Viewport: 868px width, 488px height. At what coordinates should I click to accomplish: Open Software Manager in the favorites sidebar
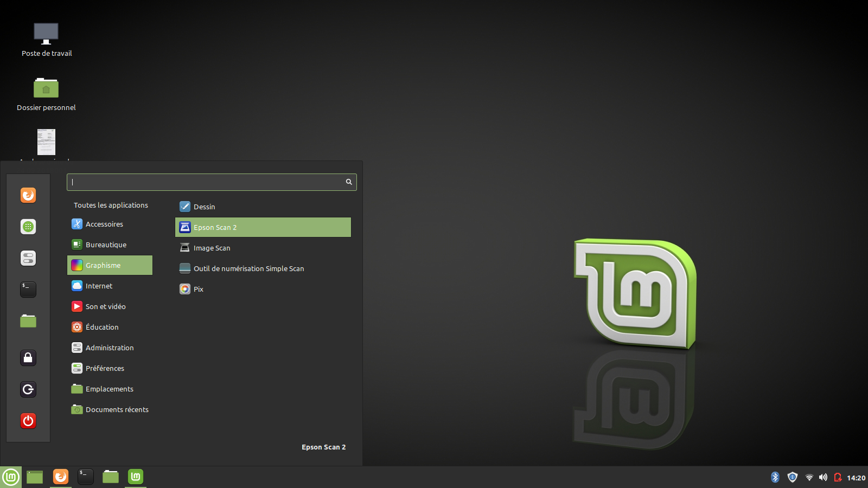tap(28, 227)
